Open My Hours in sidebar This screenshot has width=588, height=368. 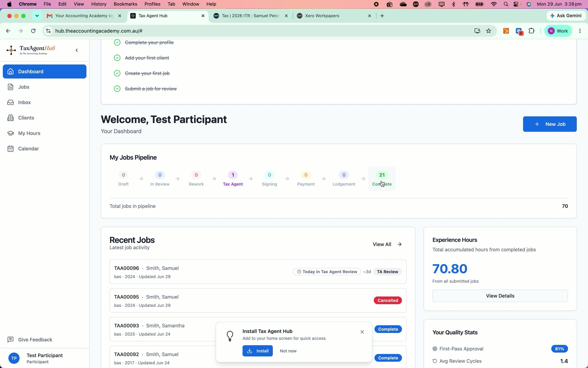(x=44, y=133)
